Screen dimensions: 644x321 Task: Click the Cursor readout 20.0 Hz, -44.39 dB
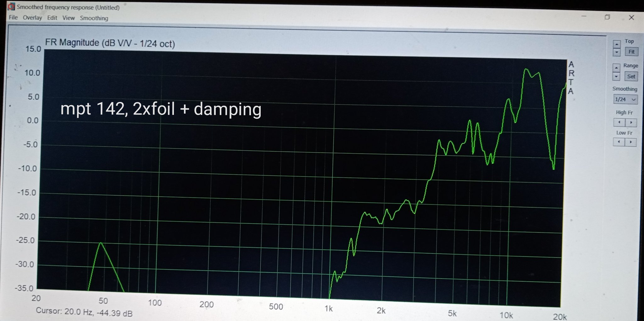click(x=84, y=312)
